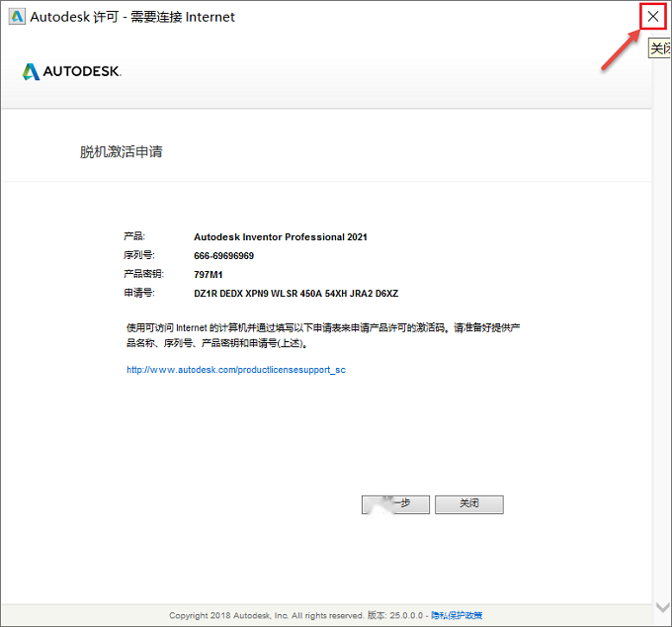672x627 pixels.
Task: Select the request code starting DZ1R DEDX
Action: (x=296, y=294)
